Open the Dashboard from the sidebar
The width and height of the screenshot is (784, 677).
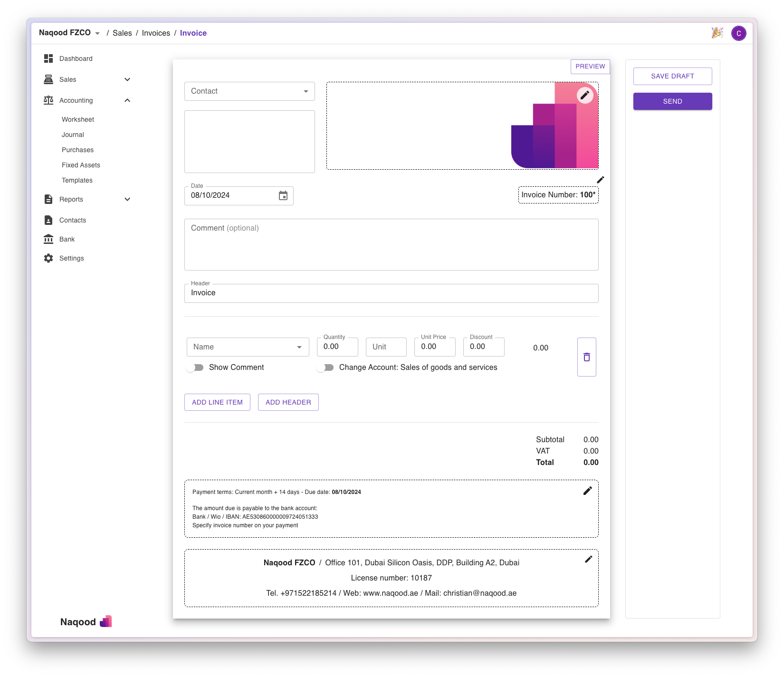click(x=75, y=58)
